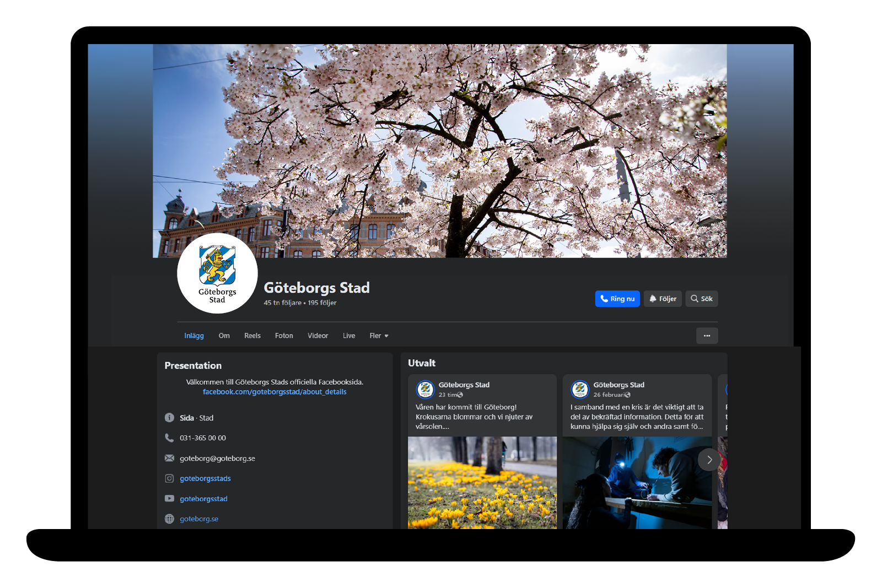Click the Göteborgs Stad page title
This screenshot has height=588, width=882.
tap(316, 288)
